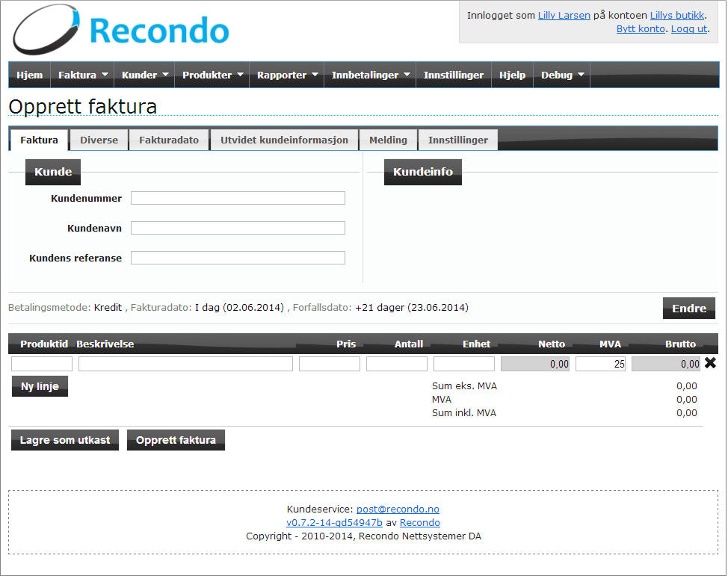Expand the Produkter menu
This screenshot has width=728, height=576.
[213, 75]
